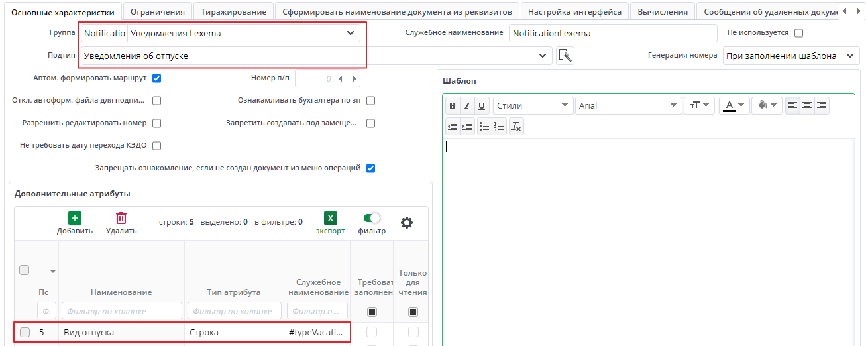Click the subtype selection icon next to Подтип

point(565,56)
